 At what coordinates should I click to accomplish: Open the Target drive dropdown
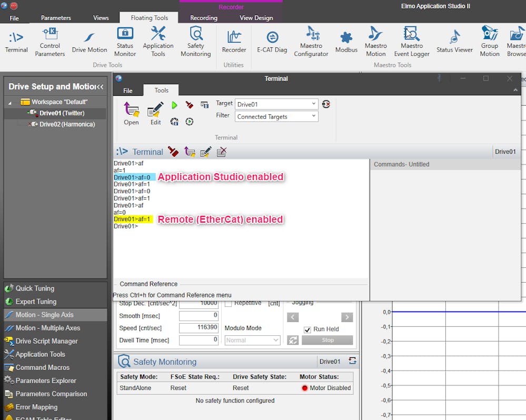tap(276, 104)
